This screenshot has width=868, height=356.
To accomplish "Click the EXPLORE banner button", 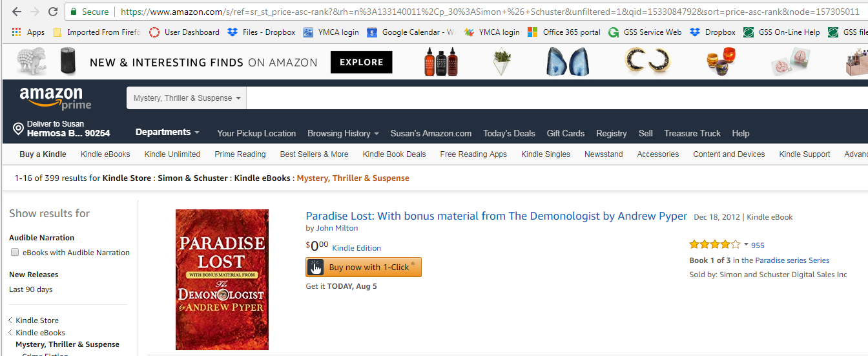I will point(361,62).
